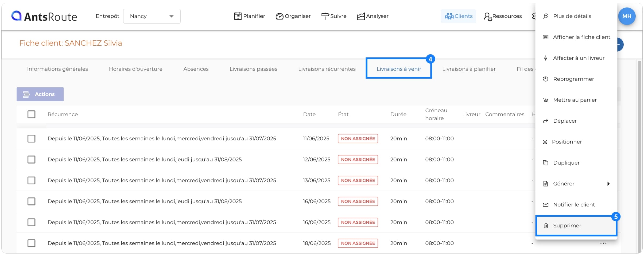
Task: Click the Actions button
Action: click(40, 94)
